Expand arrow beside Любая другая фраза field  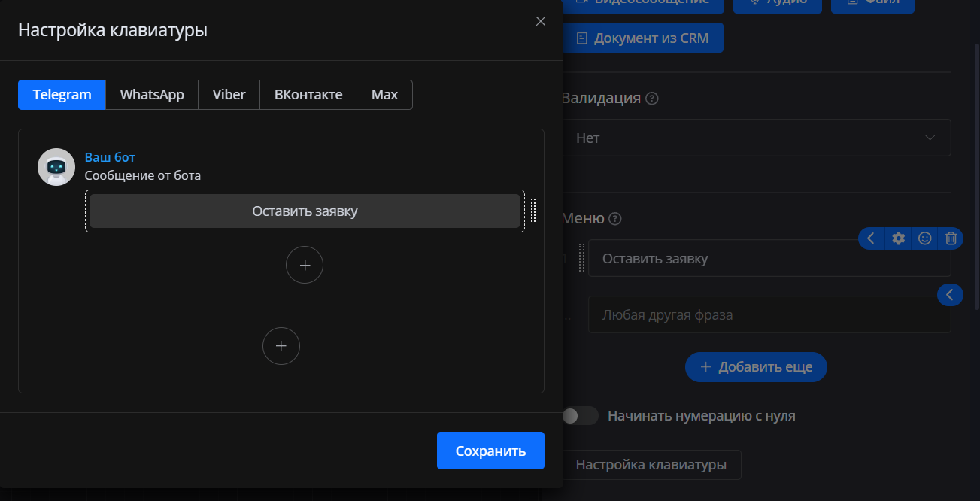[x=950, y=295]
